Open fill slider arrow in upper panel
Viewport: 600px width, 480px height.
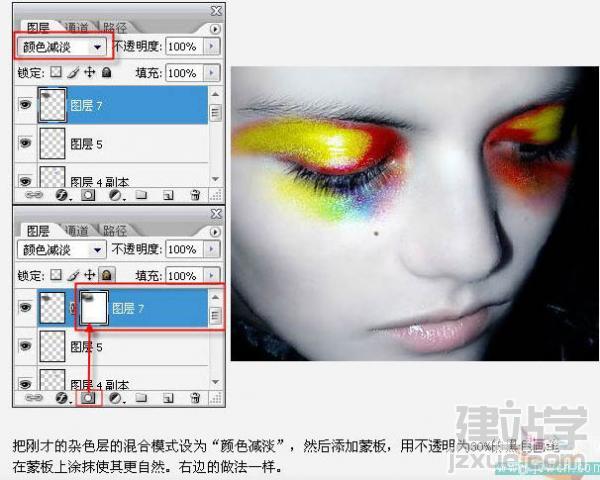[212, 72]
